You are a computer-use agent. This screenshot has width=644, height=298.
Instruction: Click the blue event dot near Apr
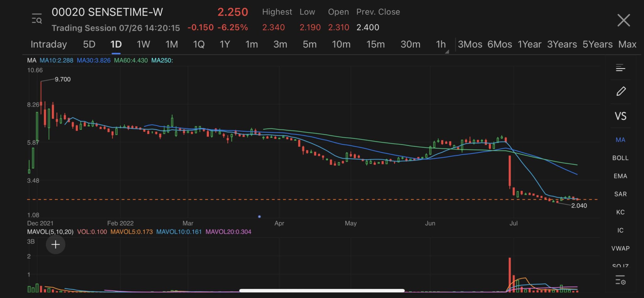coord(259,216)
